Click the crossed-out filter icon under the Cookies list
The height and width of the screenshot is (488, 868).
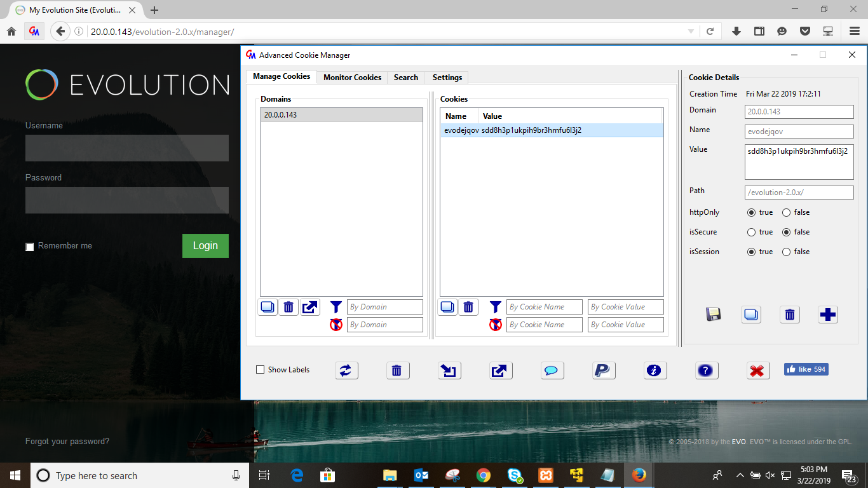(496, 325)
